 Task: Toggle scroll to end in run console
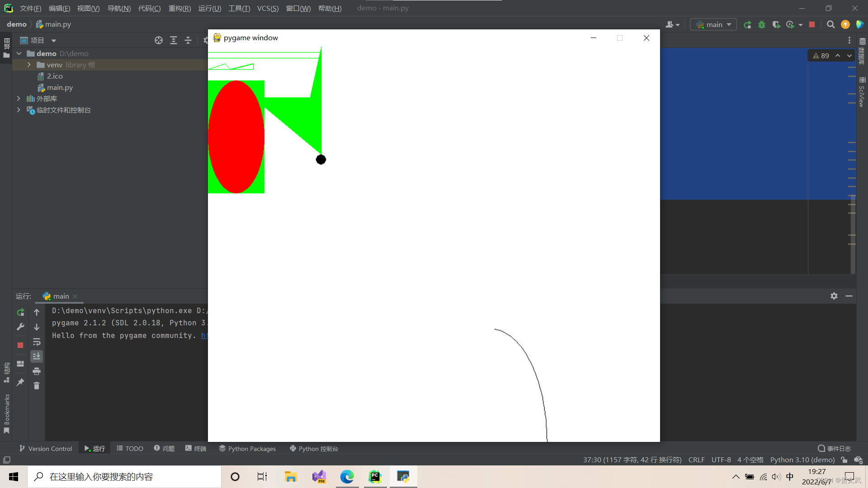(37, 357)
